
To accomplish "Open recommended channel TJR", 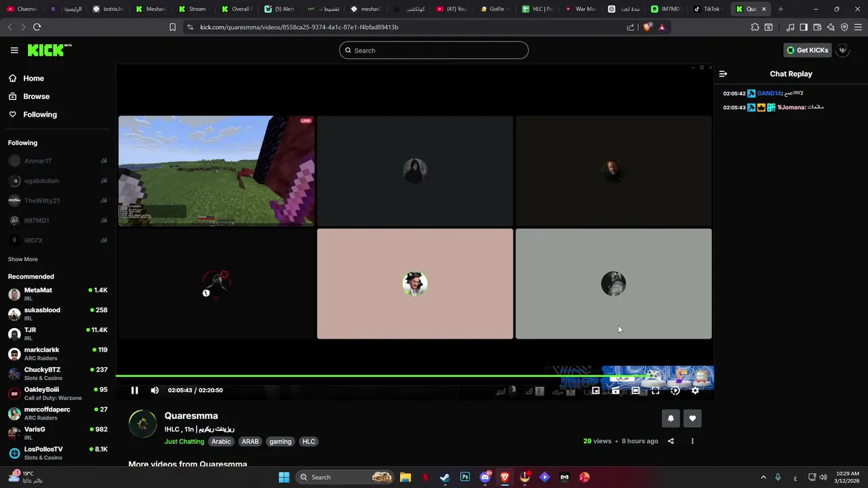I will tap(58, 333).
